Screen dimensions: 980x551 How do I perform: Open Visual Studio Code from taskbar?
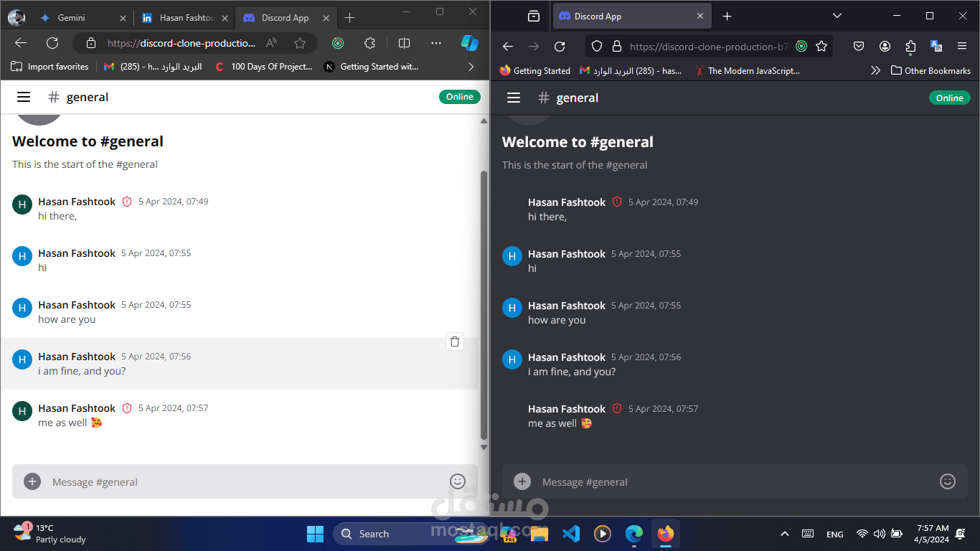pyautogui.click(x=570, y=534)
